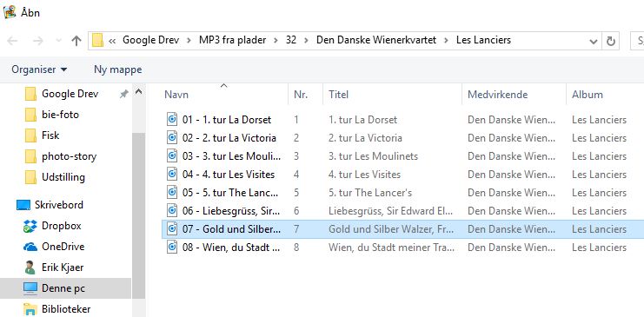Click the Åbn dialog title icon
This screenshot has height=317, width=644.
tap(10, 12)
